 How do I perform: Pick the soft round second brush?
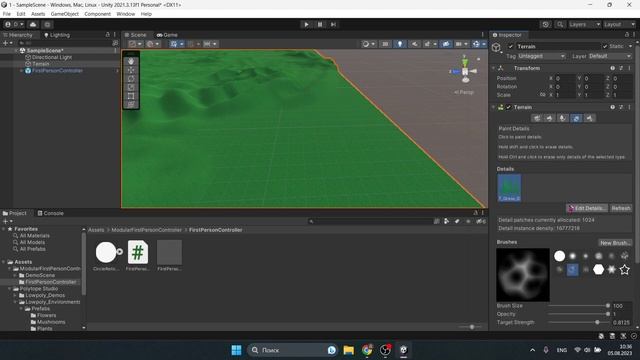[x=573, y=256]
